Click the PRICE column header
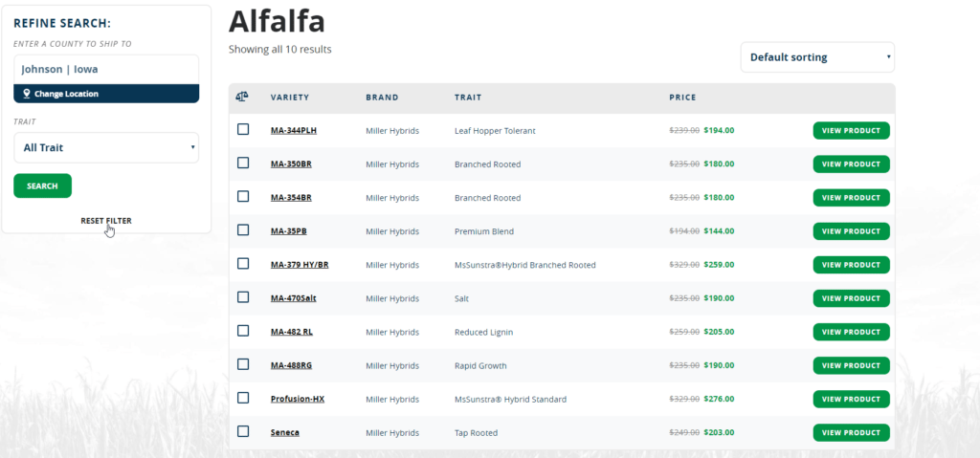Screen dimensions: 980x458 pyautogui.click(x=682, y=98)
